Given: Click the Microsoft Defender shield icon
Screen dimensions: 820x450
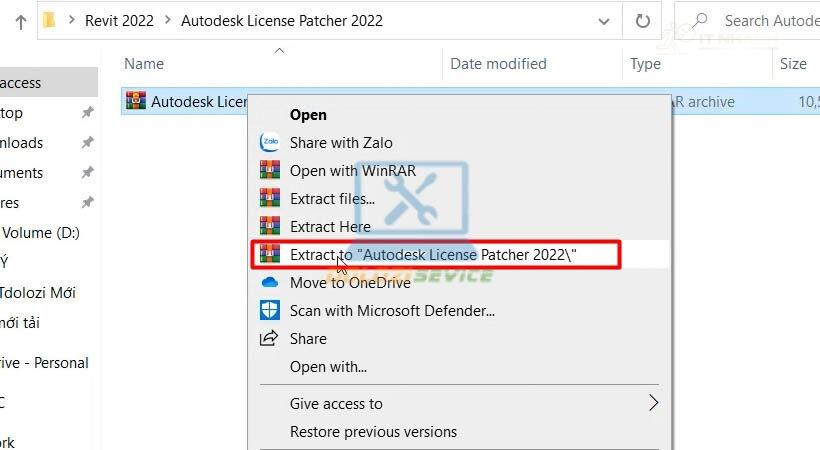Looking at the screenshot, I should pos(269,310).
